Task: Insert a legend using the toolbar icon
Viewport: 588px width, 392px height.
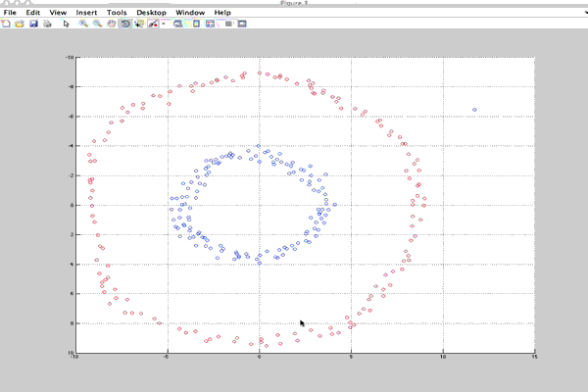Action: [210, 23]
